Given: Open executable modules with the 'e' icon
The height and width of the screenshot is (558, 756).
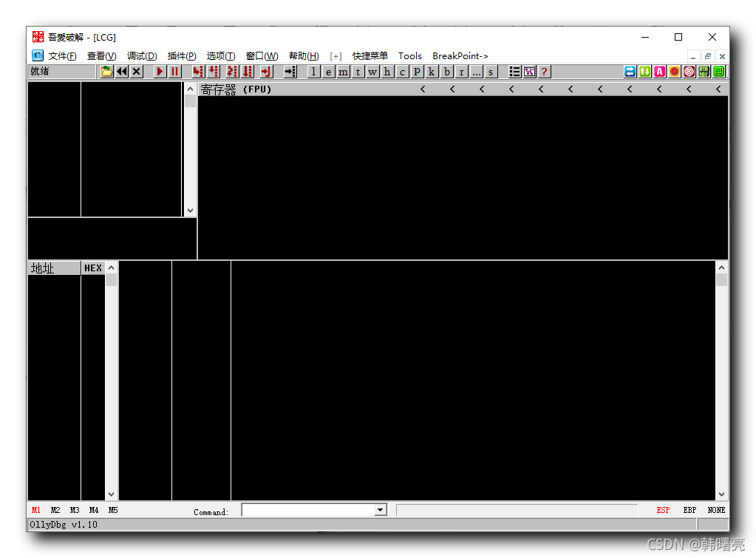Looking at the screenshot, I should point(328,71).
